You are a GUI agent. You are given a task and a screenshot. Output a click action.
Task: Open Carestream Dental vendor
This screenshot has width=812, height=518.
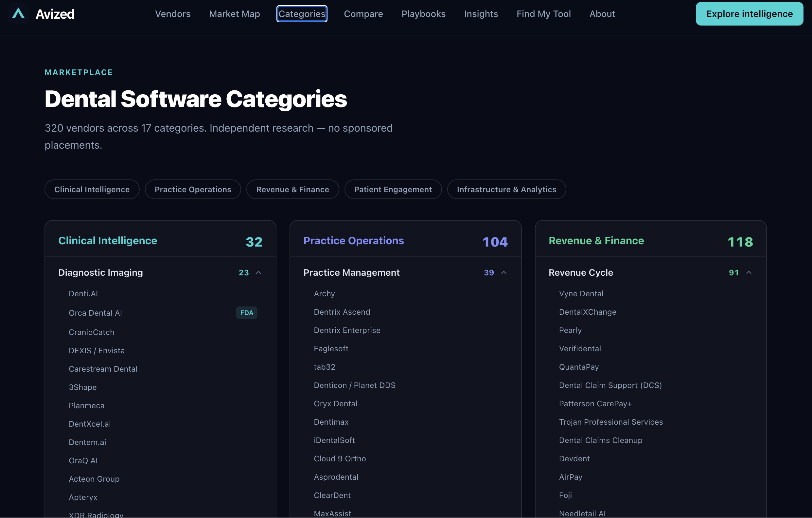[x=103, y=369]
